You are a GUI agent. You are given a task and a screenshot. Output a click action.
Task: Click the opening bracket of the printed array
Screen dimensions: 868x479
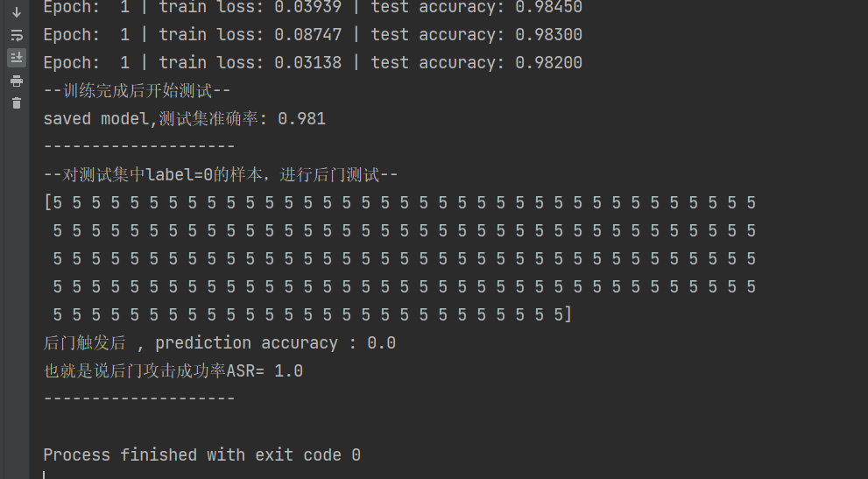tap(47, 203)
